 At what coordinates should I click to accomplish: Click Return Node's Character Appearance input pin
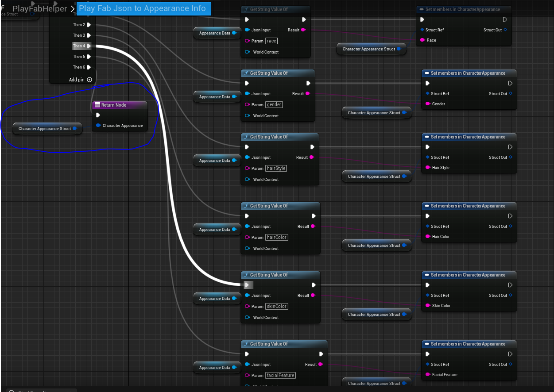coord(98,126)
